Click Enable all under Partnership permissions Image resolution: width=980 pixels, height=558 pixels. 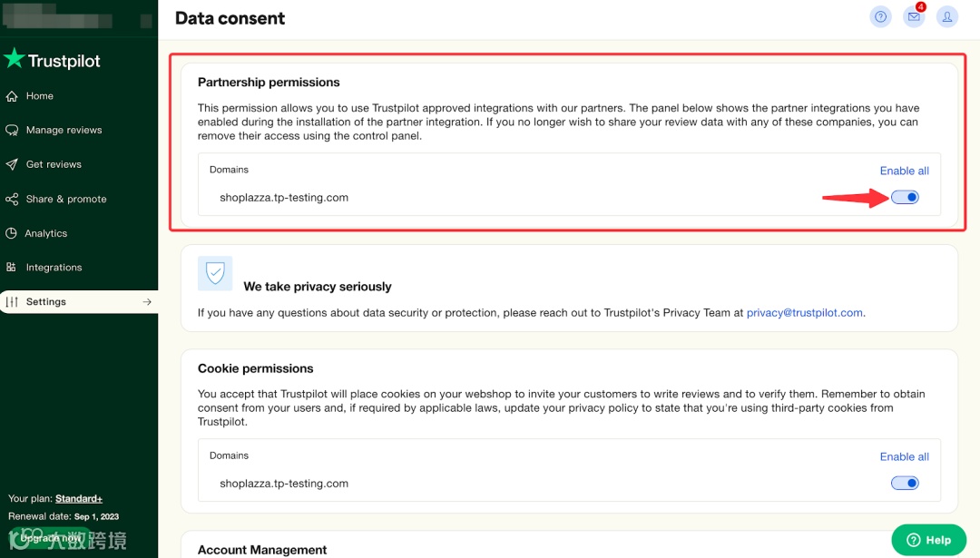pos(904,171)
